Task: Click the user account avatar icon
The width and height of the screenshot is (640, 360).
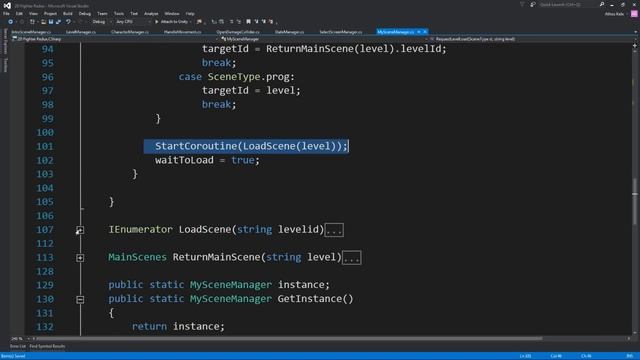Action: (x=634, y=14)
